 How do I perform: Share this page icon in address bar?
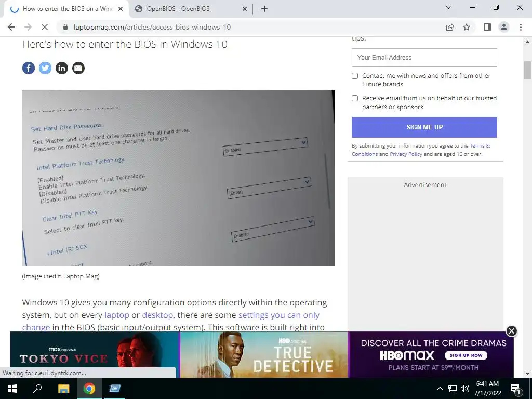(450, 27)
